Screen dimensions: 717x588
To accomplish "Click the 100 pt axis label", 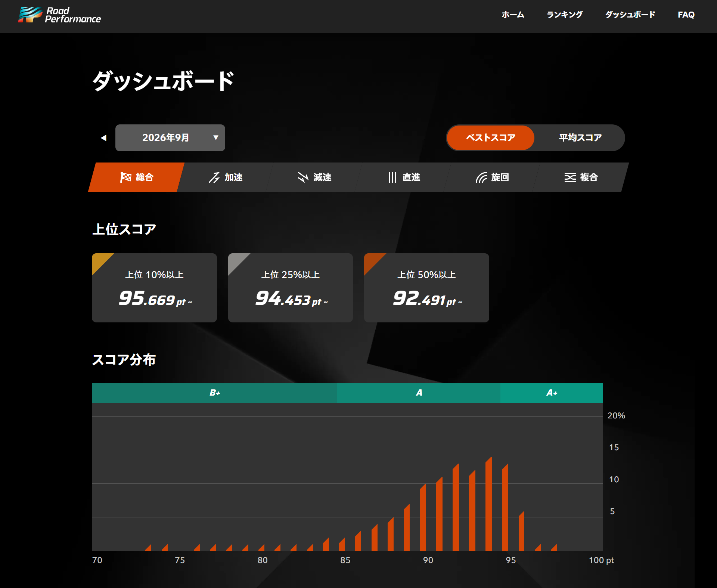I will [x=601, y=560].
